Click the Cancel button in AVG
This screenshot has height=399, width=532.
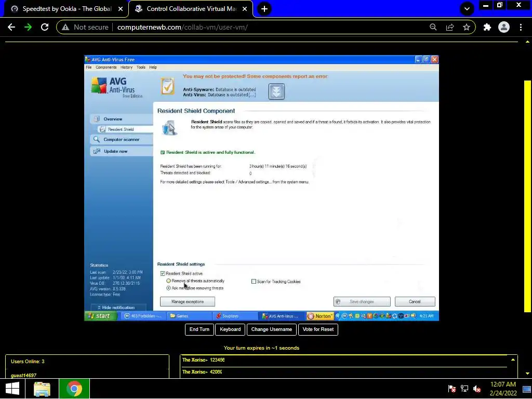(415, 302)
